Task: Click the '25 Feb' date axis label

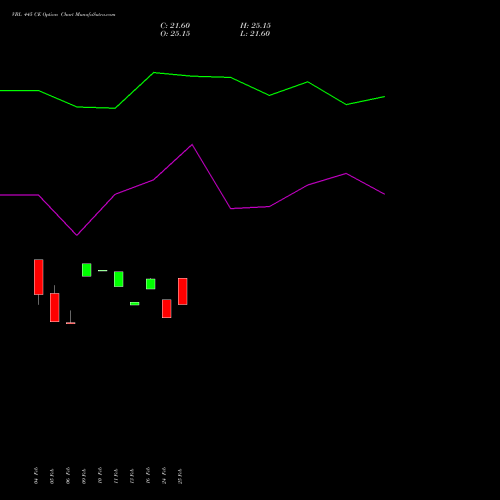Action: (180, 476)
